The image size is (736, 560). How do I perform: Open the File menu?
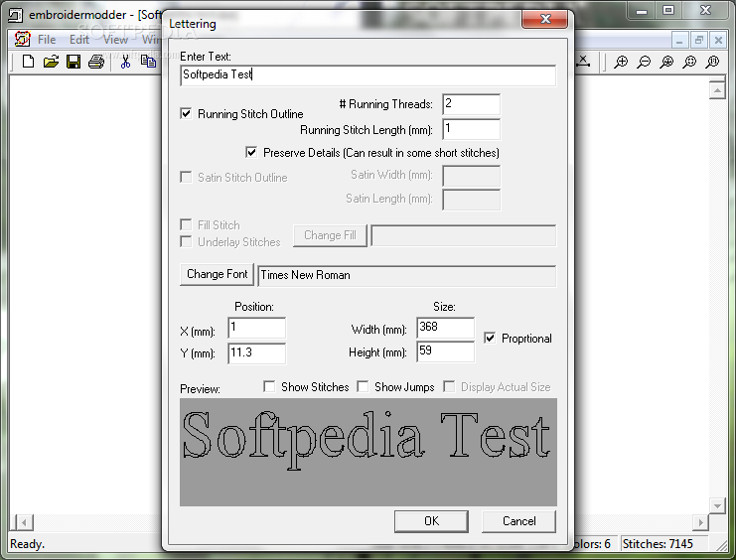[47, 40]
